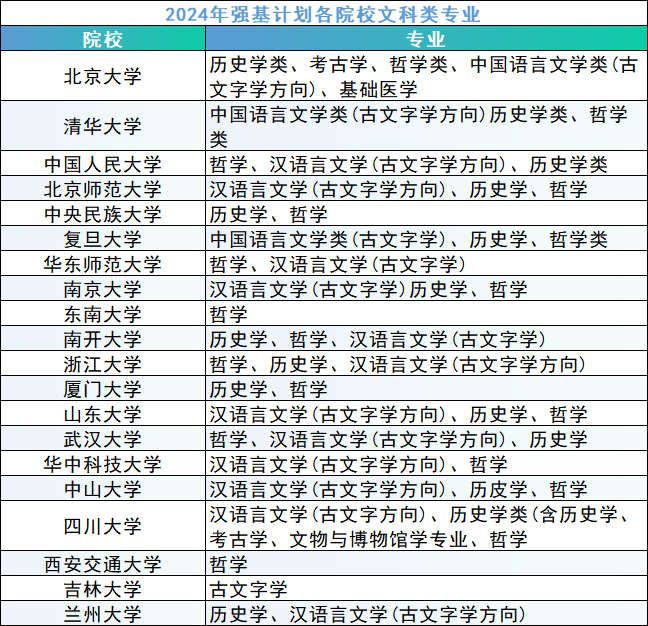This screenshot has height=626, width=648.
Task: Click the 武汉大学 cell
Action: [103, 438]
